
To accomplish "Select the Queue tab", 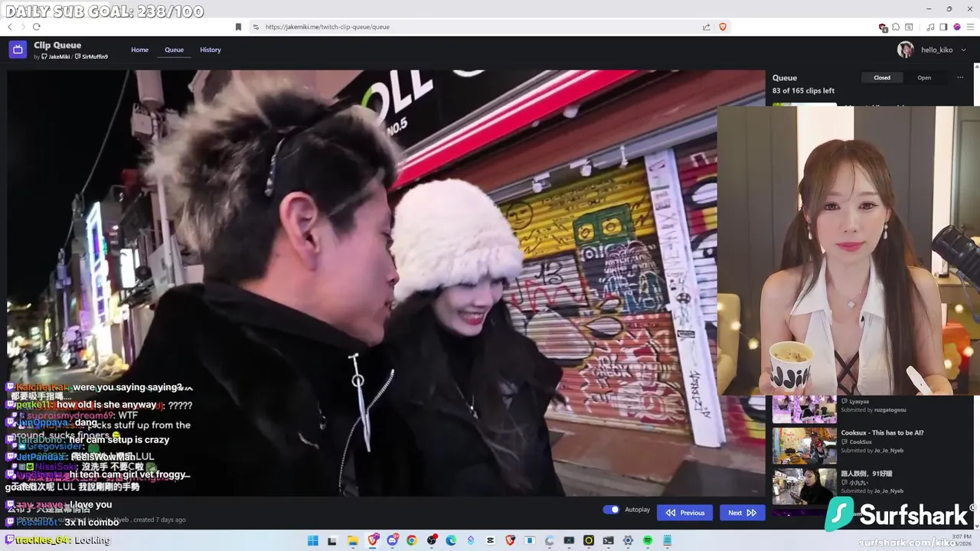I will (175, 50).
